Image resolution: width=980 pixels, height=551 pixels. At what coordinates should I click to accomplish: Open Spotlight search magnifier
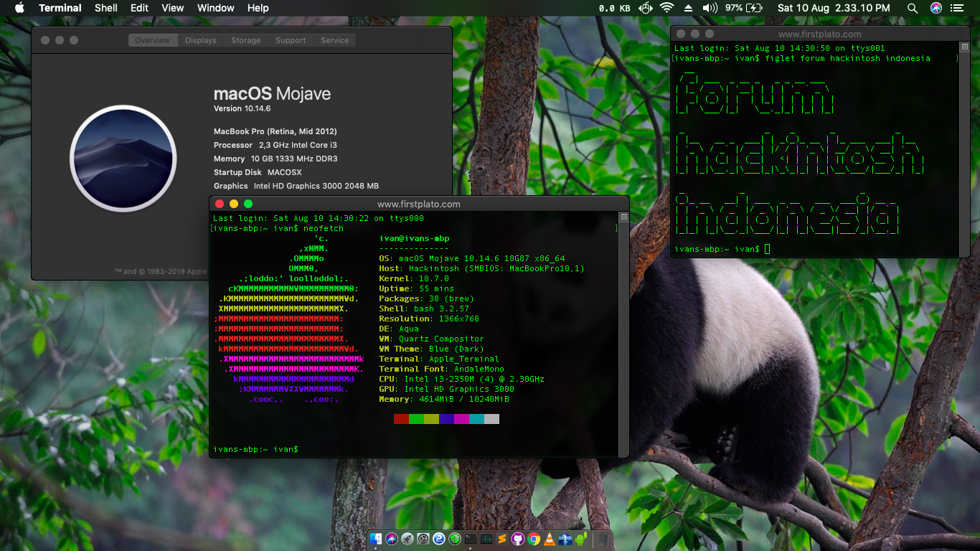click(913, 8)
